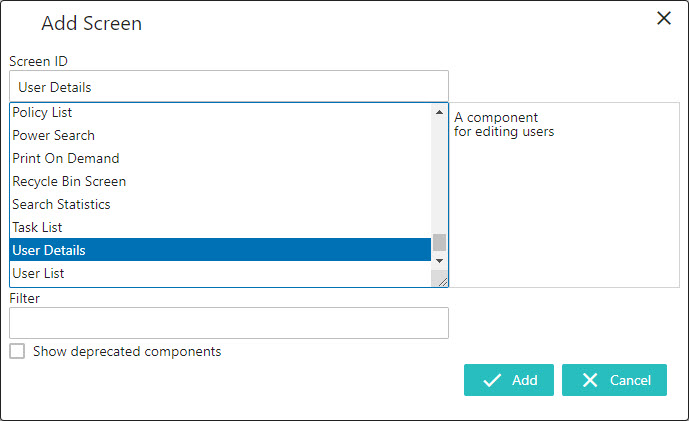Screen dimensions: 689x421
Task: Click the X icon on Cancel button
Action: [x=590, y=380]
